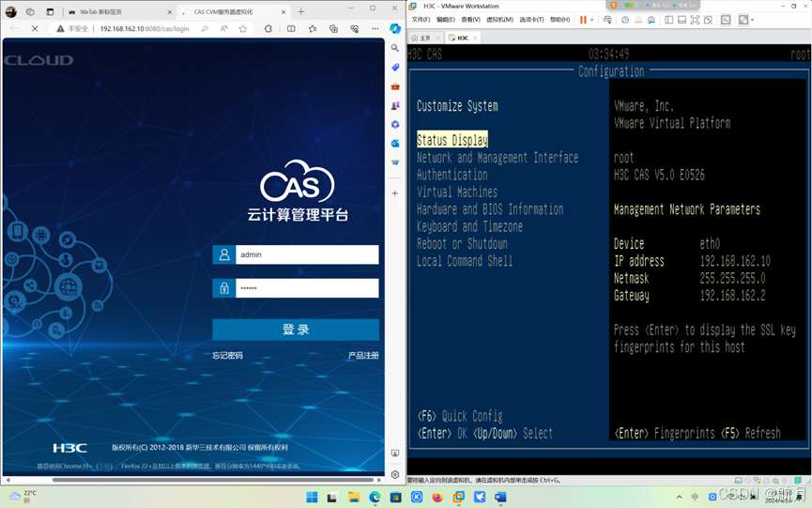Click the password input field
Viewport: 812px width, 508px height.
[307, 288]
